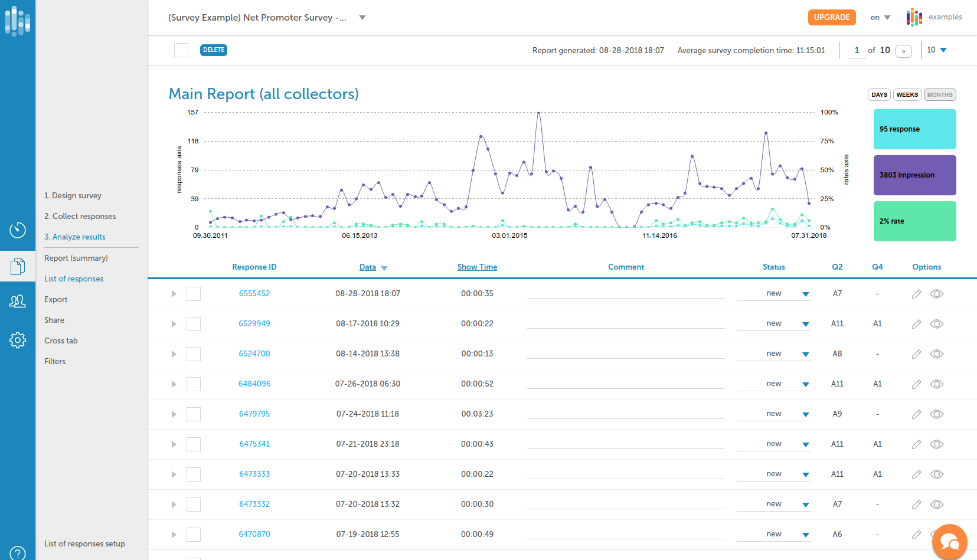Image resolution: width=977 pixels, height=560 pixels.
Task: Click the pencil edit icon for response 6555452
Action: pyautogui.click(x=916, y=294)
